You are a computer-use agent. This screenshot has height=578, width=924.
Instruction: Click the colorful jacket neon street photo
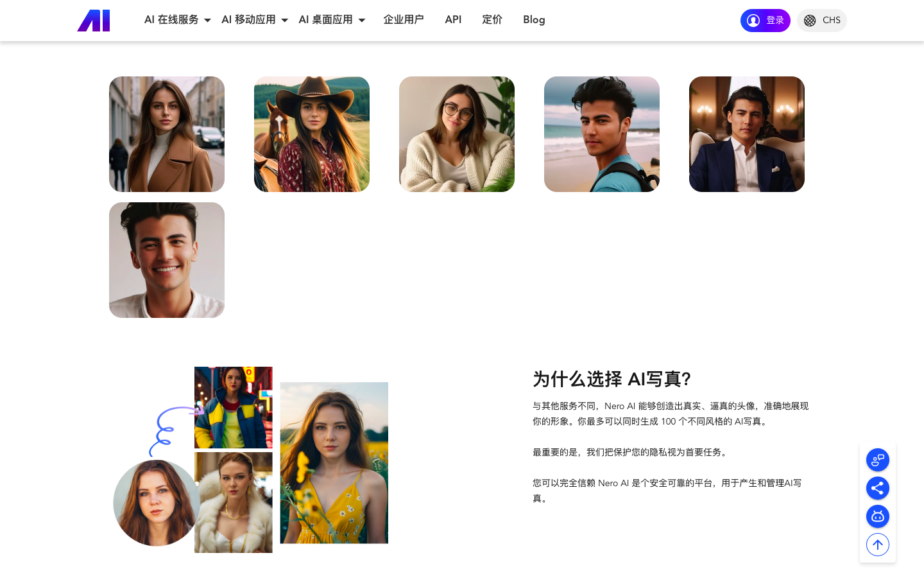[x=234, y=407]
